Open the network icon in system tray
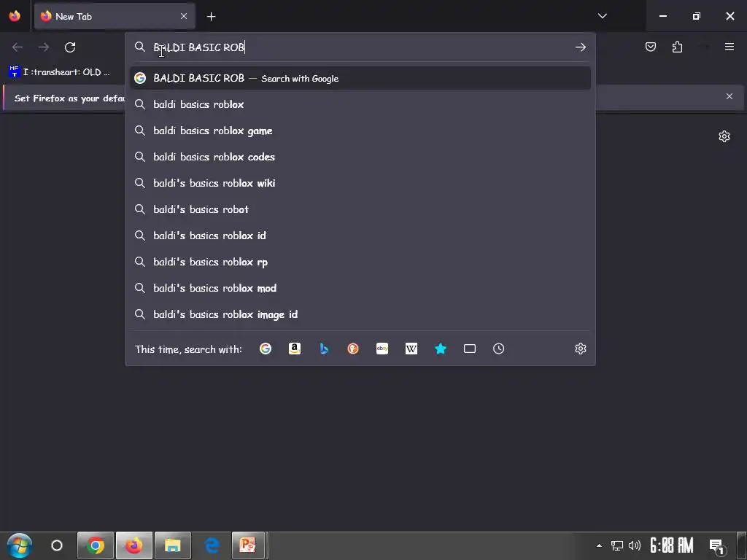The width and height of the screenshot is (747, 560). tap(617, 545)
